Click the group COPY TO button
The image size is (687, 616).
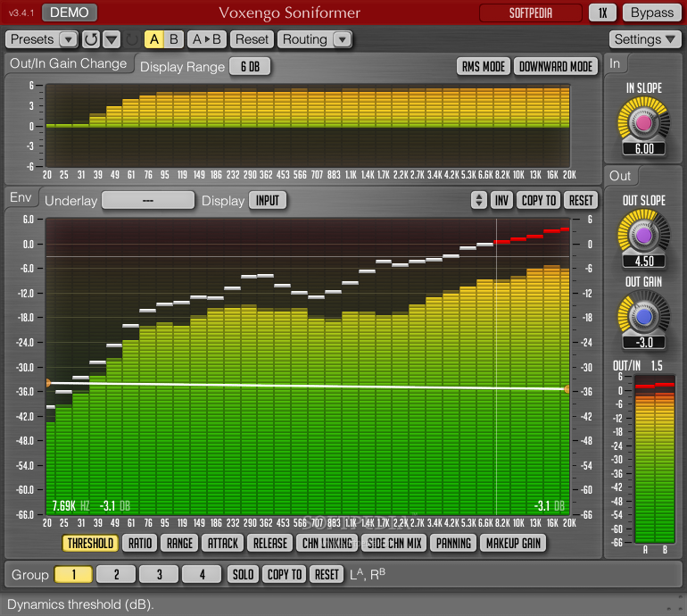(x=285, y=574)
